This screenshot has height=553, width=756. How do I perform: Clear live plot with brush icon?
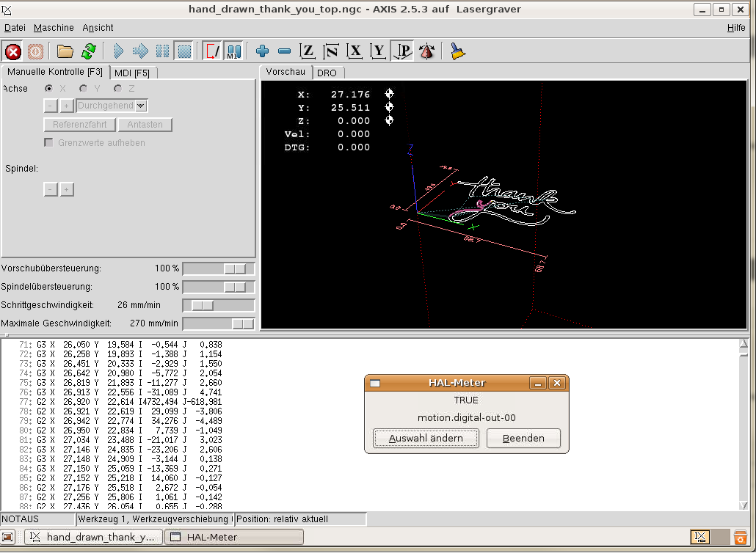[457, 51]
